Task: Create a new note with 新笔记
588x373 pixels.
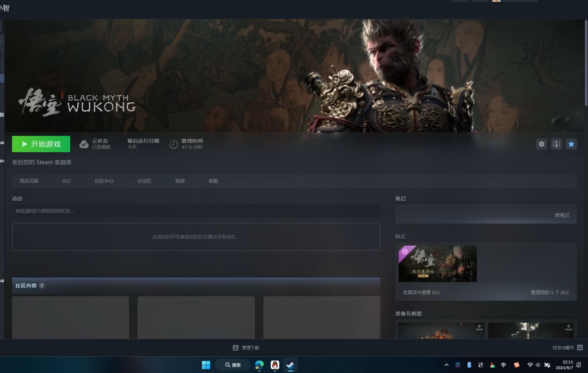Action: point(562,215)
